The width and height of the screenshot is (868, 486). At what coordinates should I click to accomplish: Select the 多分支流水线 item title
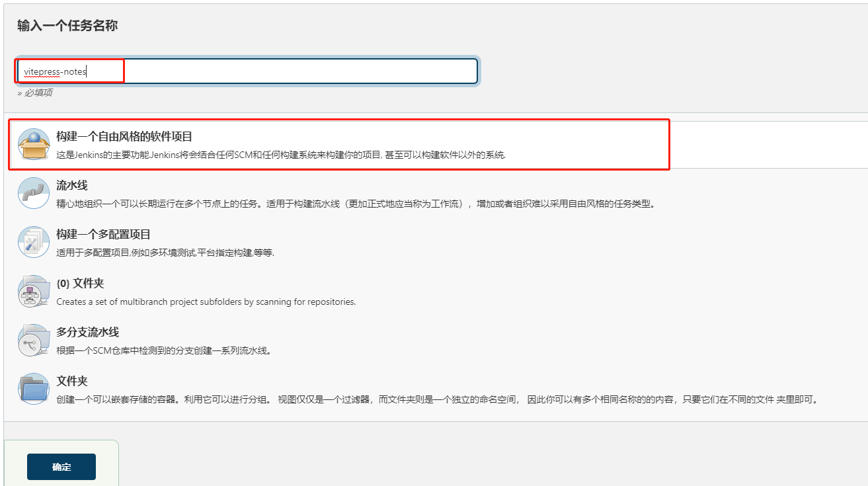(x=88, y=333)
